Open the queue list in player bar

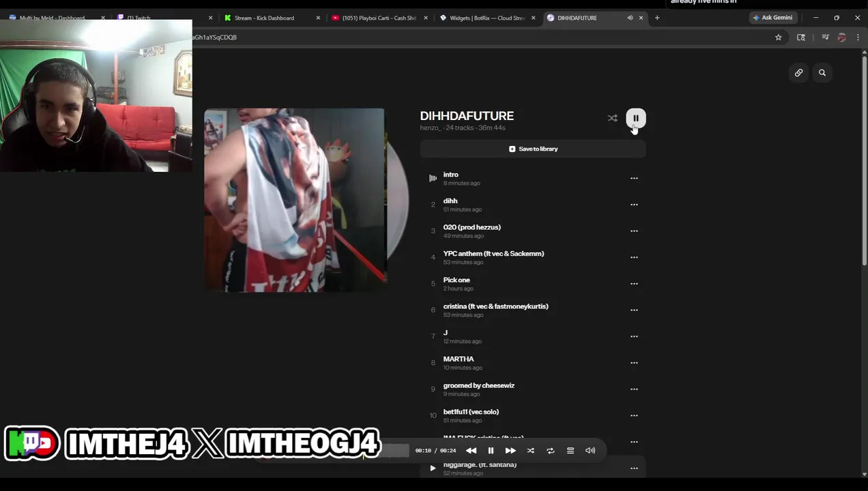pyautogui.click(x=570, y=451)
